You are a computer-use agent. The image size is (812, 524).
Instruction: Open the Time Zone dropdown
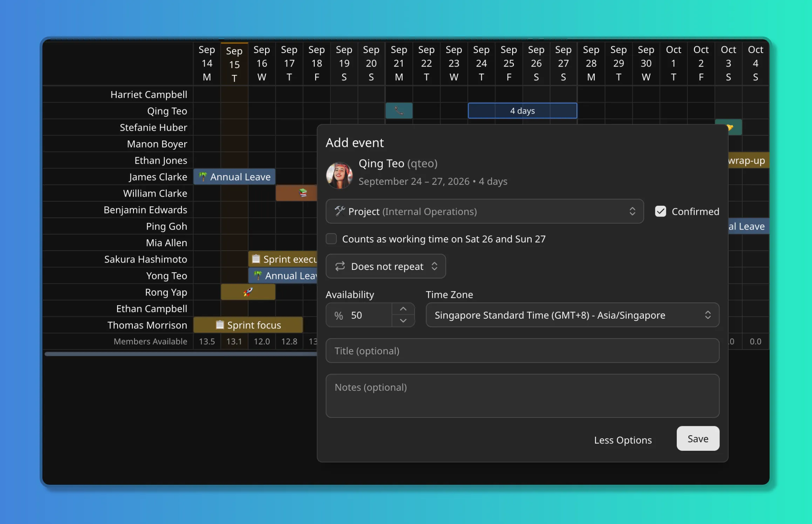573,315
